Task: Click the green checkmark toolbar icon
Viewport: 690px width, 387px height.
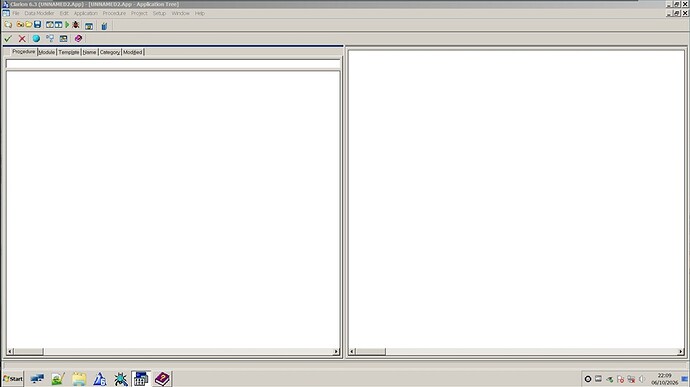Action: (x=8, y=39)
